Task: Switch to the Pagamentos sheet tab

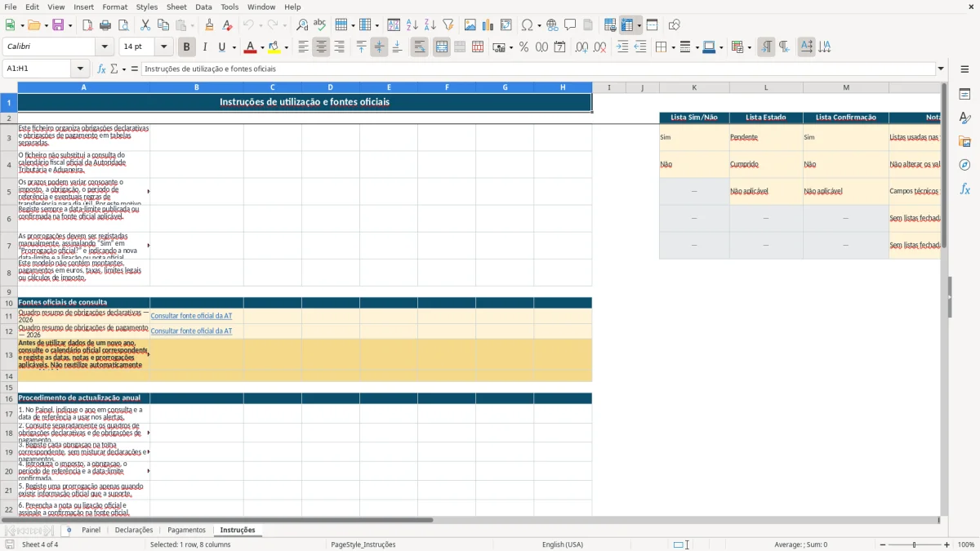Action: pyautogui.click(x=186, y=530)
